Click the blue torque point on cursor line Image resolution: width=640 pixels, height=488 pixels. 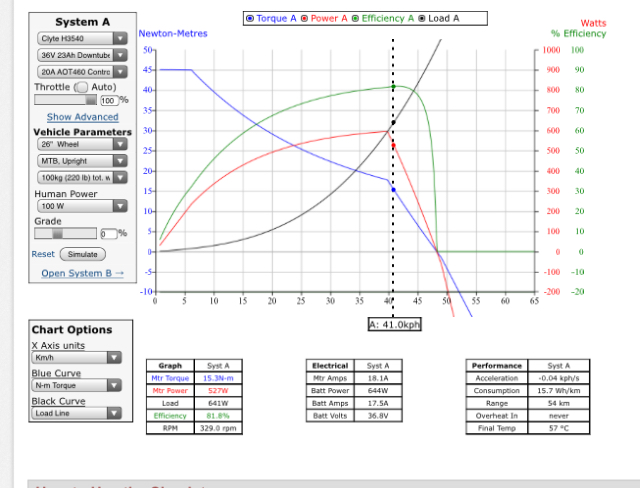(393, 189)
